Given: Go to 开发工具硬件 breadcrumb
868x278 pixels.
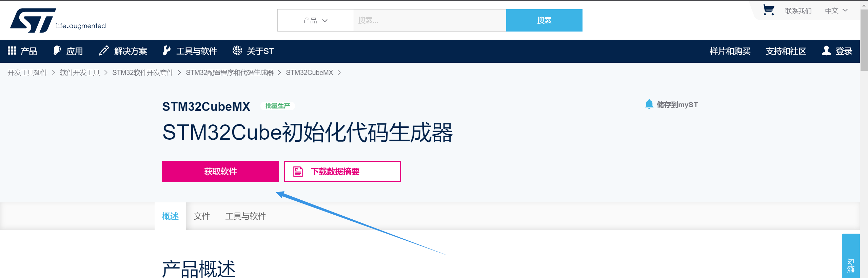Looking at the screenshot, I should pos(27,73).
